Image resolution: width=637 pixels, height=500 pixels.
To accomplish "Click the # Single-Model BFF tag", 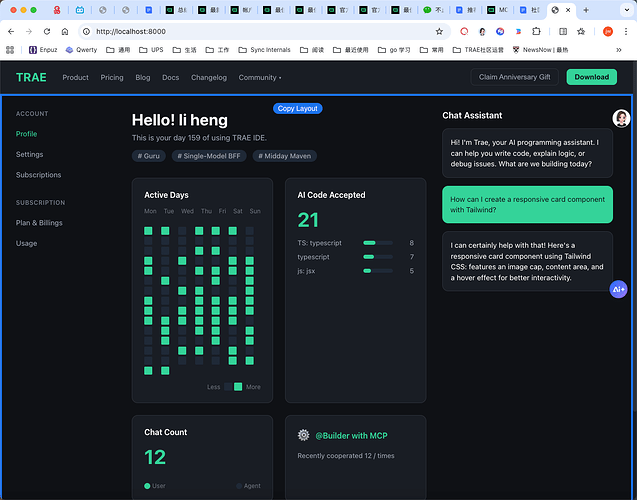I will pyautogui.click(x=210, y=156).
